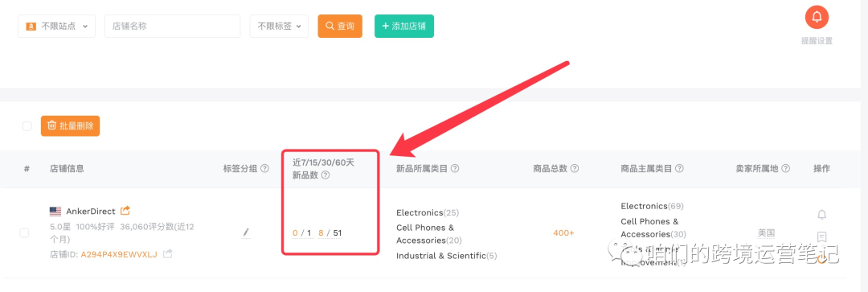This screenshot has width=868, height=292.
Task: Click the orange reminder bell icon
Action: 817,17
